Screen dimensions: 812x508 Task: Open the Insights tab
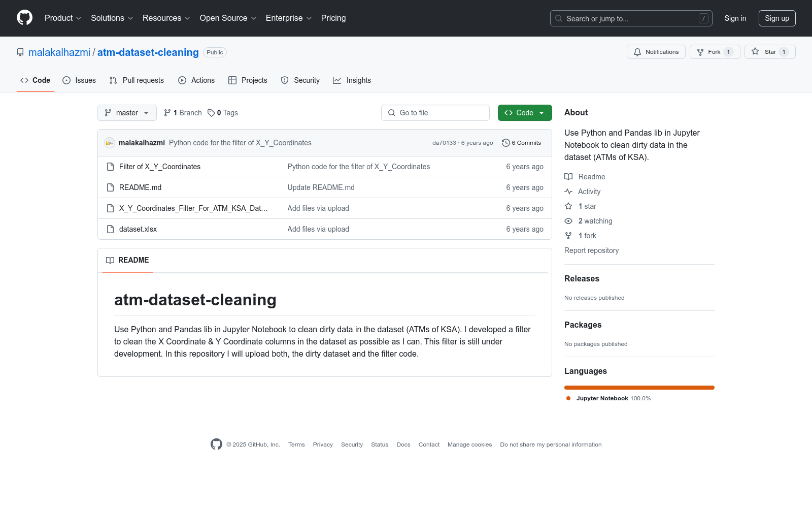352,80
